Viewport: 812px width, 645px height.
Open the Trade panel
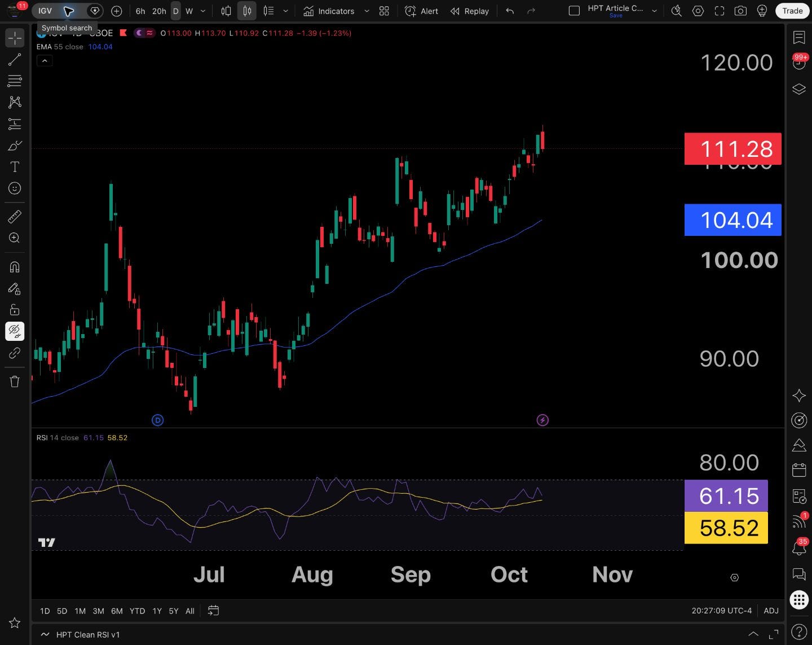[792, 11]
